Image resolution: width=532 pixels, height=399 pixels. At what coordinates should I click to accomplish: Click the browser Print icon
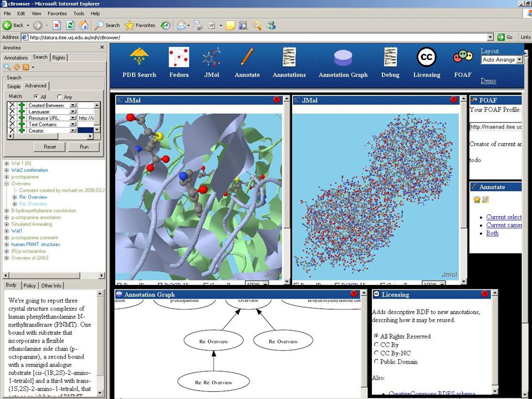click(198, 25)
